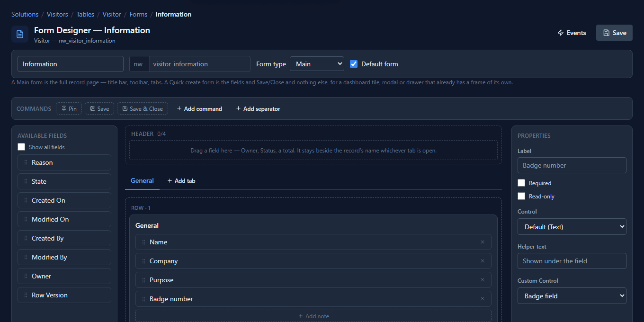Go to Forms breadcrumb
Image resolution: width=644 pixels, height=322 pixels.
coord(138,14)
